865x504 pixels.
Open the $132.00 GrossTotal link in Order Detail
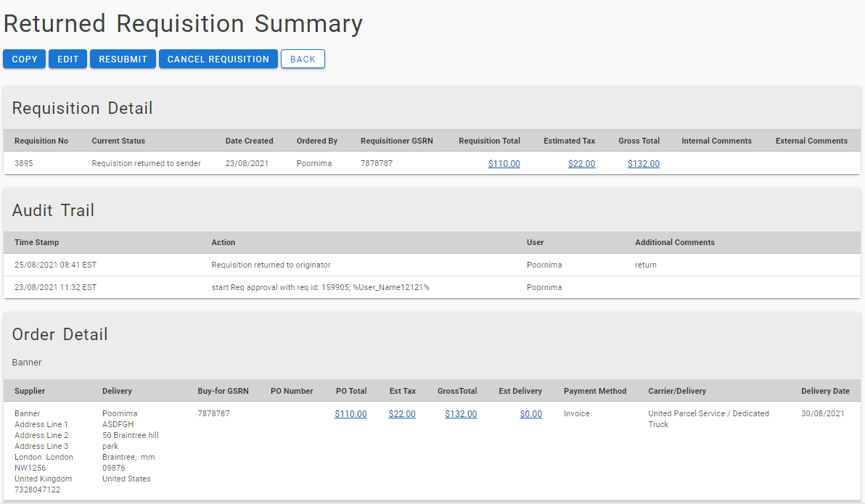coord(461,414)
